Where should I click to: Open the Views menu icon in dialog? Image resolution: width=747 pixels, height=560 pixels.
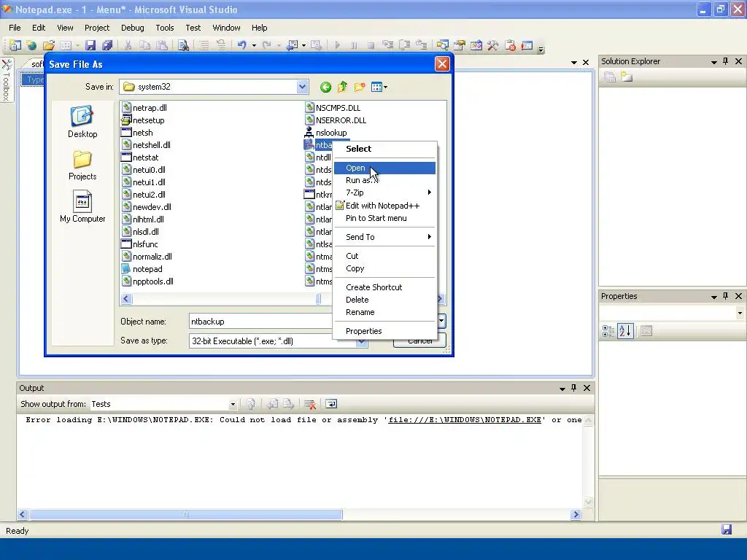(379, 87)
